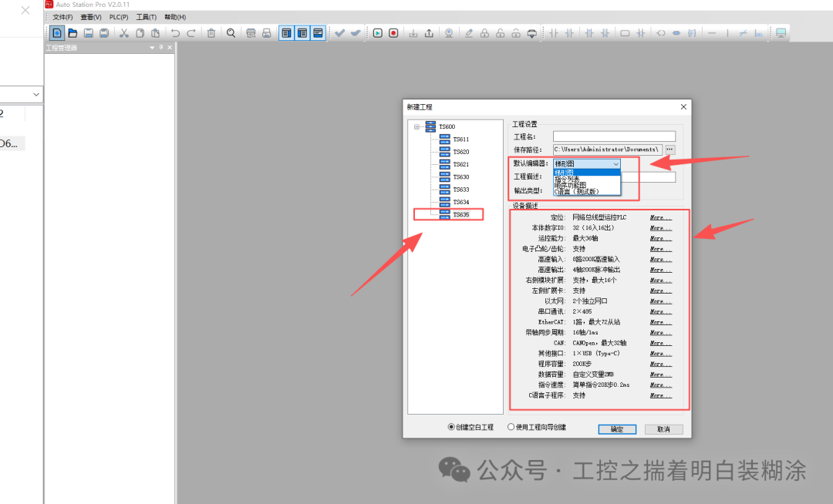Open the 帮助(H) menu

click(x=175, y=18)
